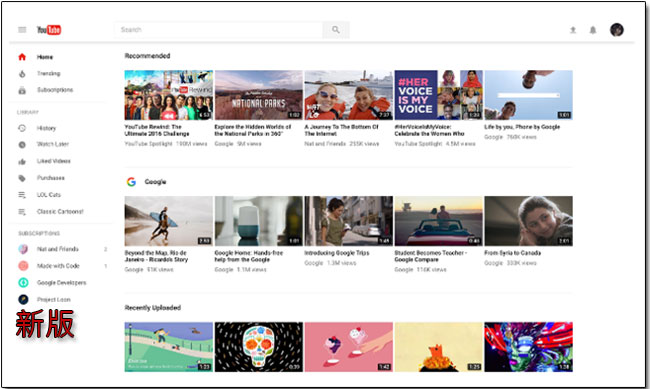This screenshot has width=650, height=389.
Task: Click the Made with Code channel avatar
Action: (23, 266)
